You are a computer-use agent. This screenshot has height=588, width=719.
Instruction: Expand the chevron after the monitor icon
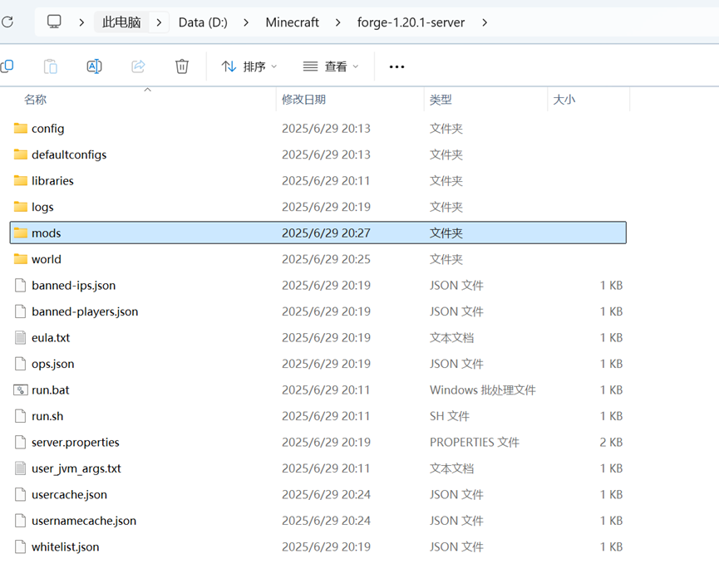[x=81, y=22]
